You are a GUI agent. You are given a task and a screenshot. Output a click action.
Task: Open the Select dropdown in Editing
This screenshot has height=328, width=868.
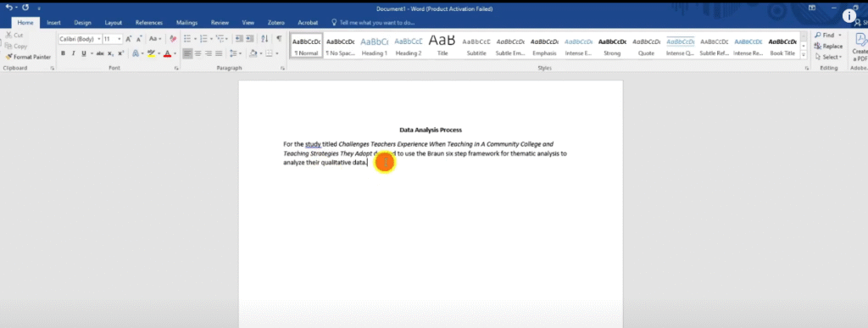coord(828,57)
